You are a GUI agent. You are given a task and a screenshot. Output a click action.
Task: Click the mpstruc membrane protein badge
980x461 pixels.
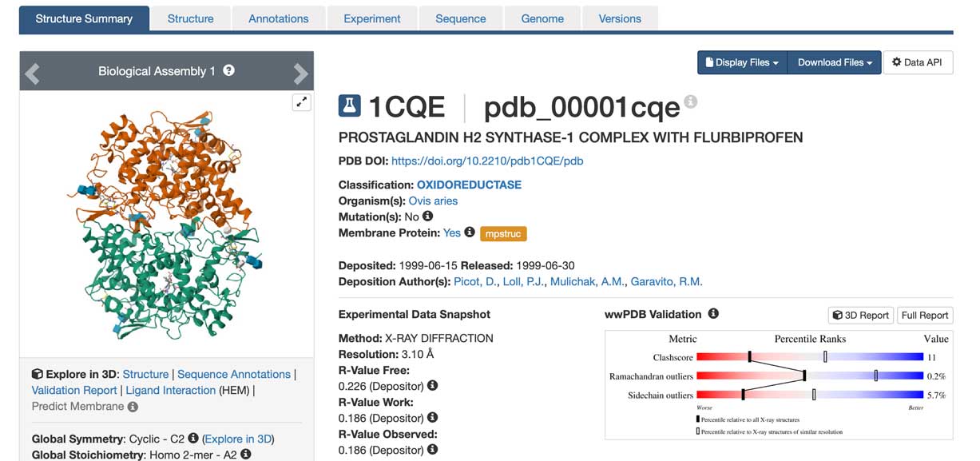click(x=503, y=233)
